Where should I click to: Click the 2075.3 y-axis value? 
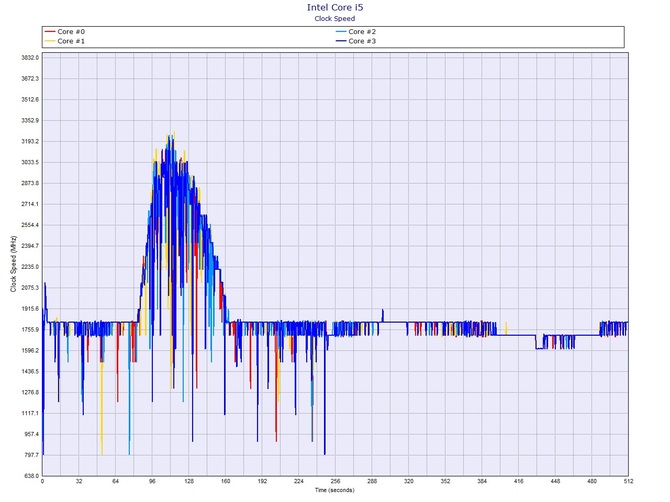click(x=30, y=288)
